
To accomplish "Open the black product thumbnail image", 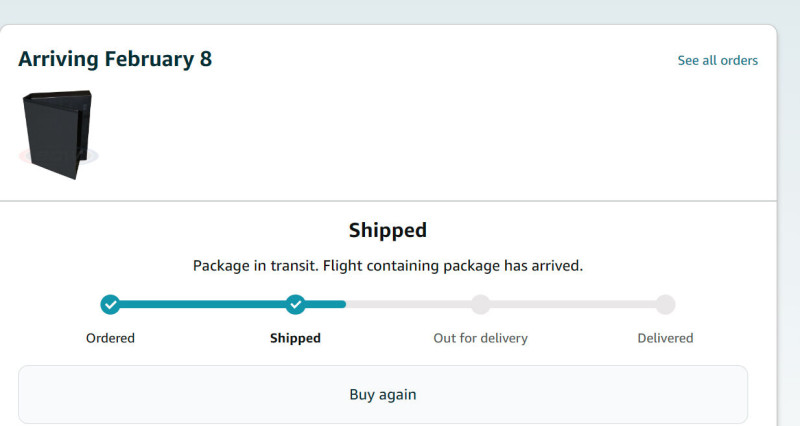I will pyautogui.click(x=60, y=133).
